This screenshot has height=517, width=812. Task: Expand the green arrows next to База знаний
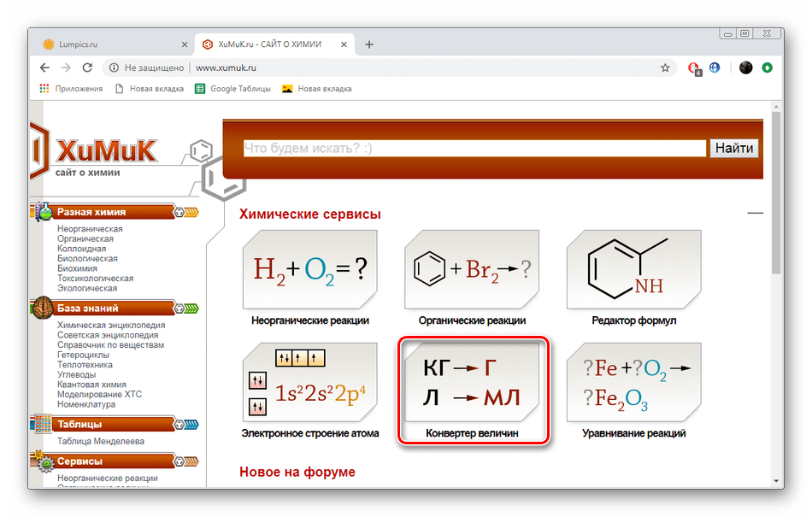tap(191, 308)
